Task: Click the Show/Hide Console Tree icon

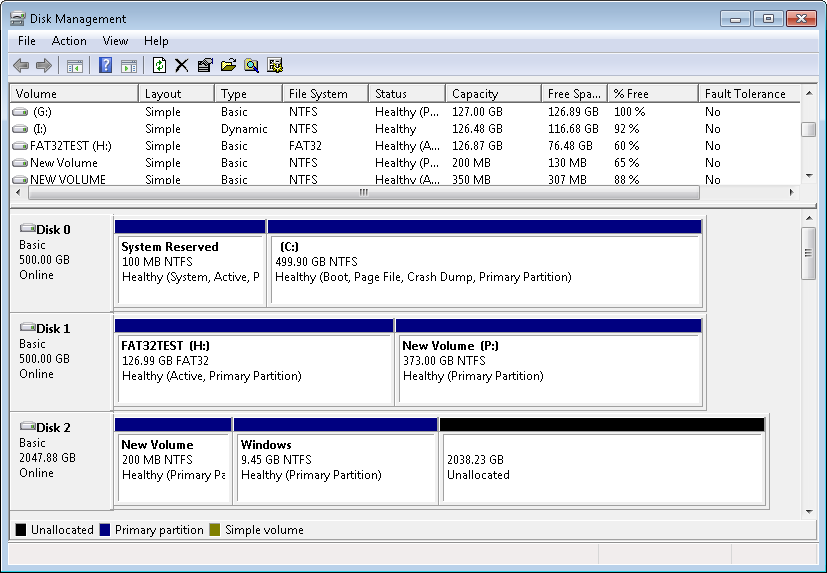Action: pos(74,66)
